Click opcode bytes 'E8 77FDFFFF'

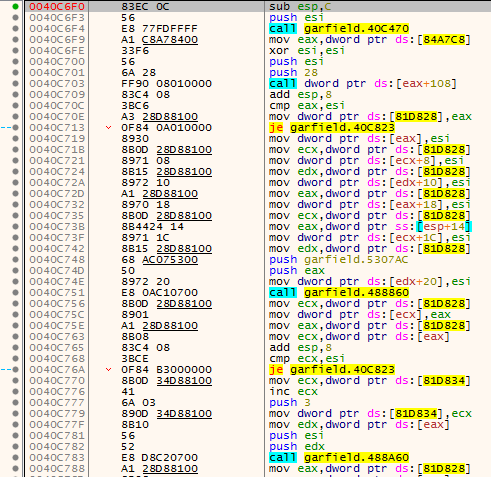coord(159,29)
